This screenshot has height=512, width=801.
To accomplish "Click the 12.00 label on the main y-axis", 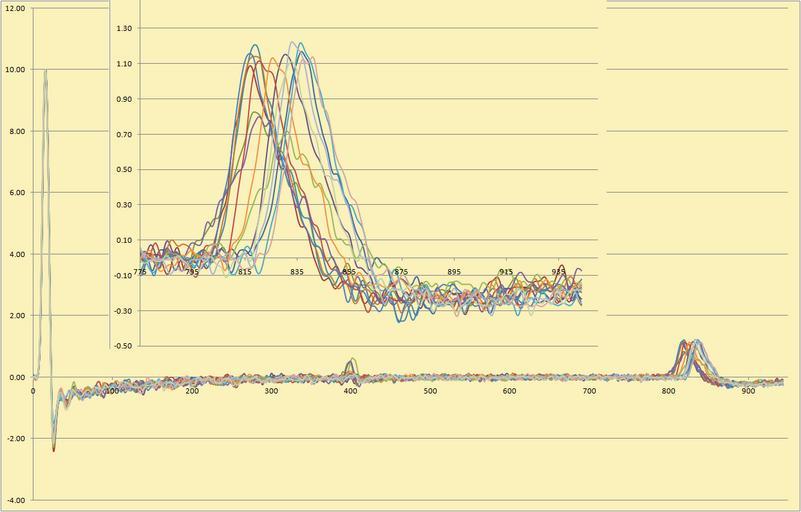I will pyautogui.click(x=14, y=8).
